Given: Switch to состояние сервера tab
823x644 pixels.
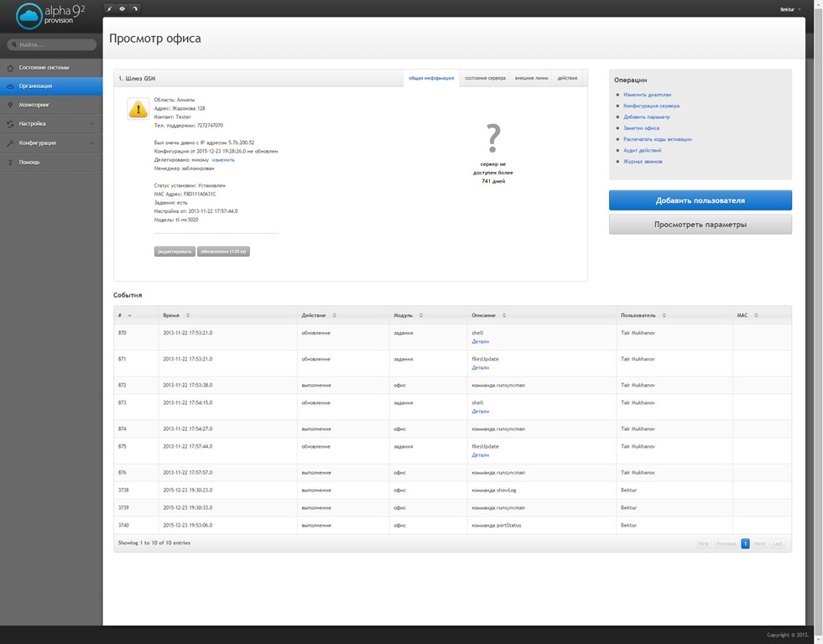Looking at the screenshot, I should click(485, 78).
